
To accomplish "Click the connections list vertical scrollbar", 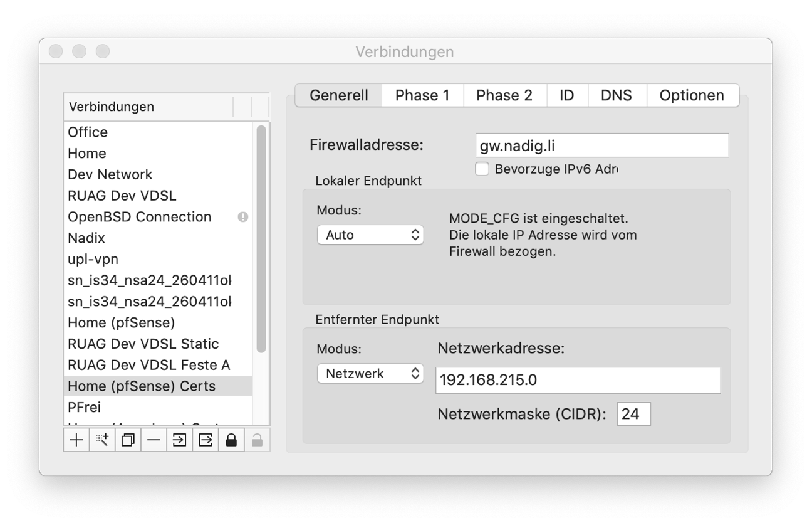I will coord(261,238).
